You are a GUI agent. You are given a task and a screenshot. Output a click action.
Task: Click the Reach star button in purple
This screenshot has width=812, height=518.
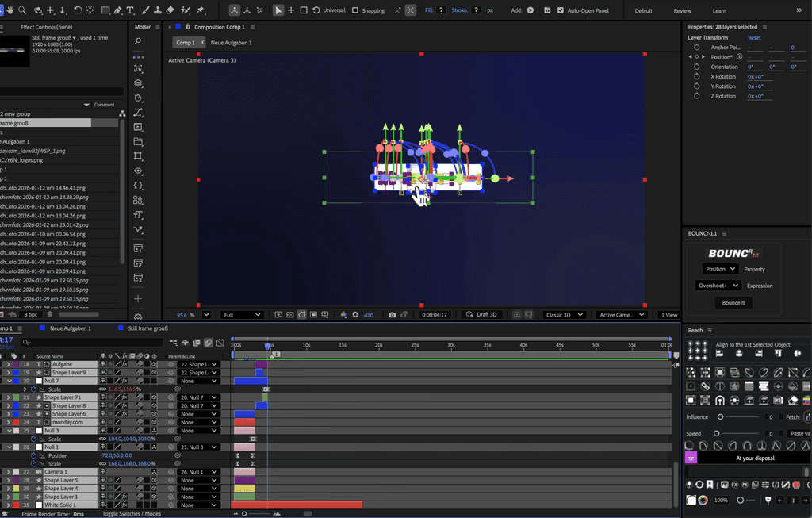(x=691, y=458)
